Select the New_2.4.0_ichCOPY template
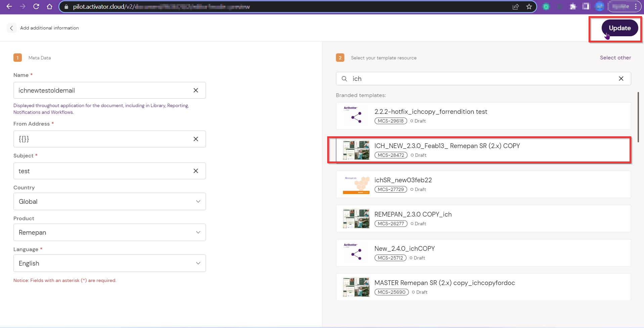The height and width of the screenshot is (328, 644). click(404, 249)
